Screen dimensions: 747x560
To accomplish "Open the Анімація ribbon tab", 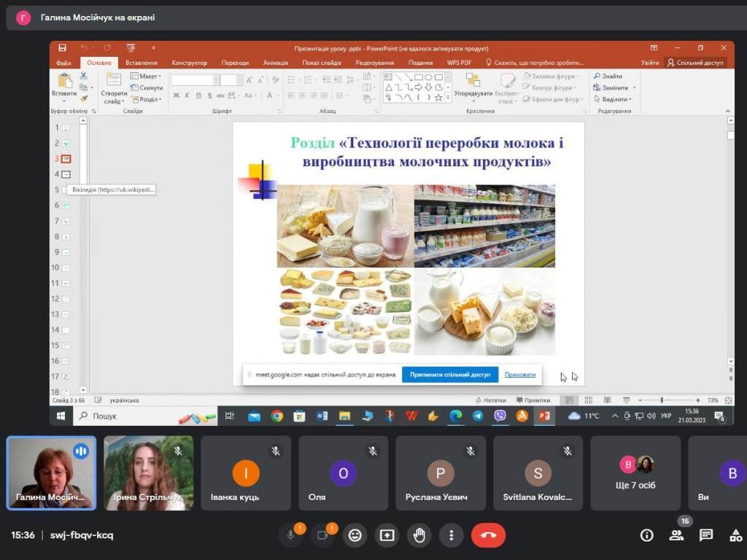I will pyautogui.click(x=275, y=63).
